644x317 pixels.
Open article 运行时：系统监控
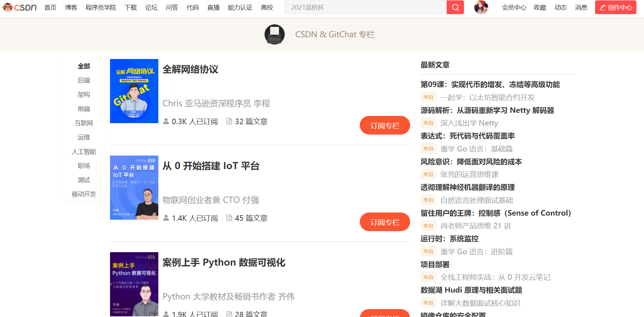pyautogui.click(x=449, y=239)
